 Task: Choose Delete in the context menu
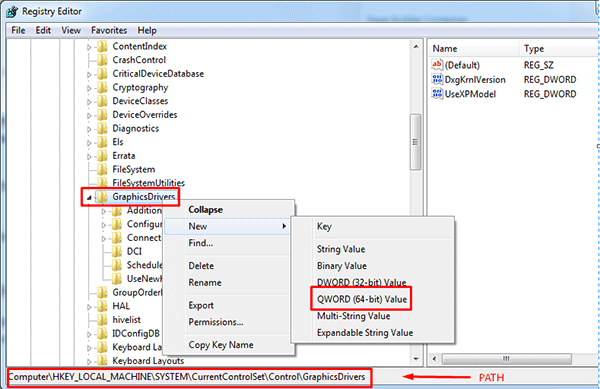click(228, 266)
